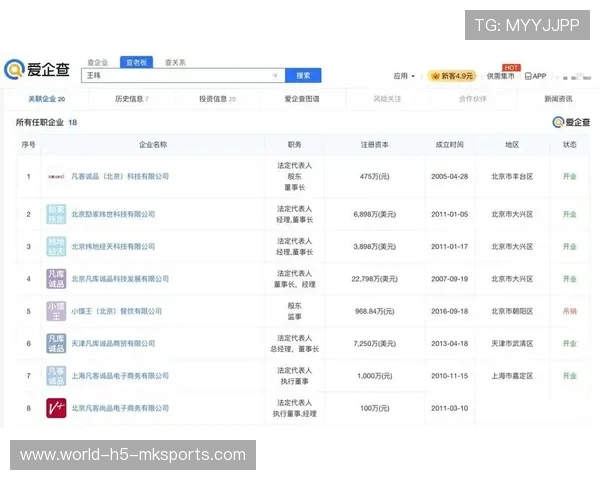Image resolution: width=600 pixels, height=480 pixels.
Task: Click the 968.84万(元) capital cell
Action: tap(375, 311)
